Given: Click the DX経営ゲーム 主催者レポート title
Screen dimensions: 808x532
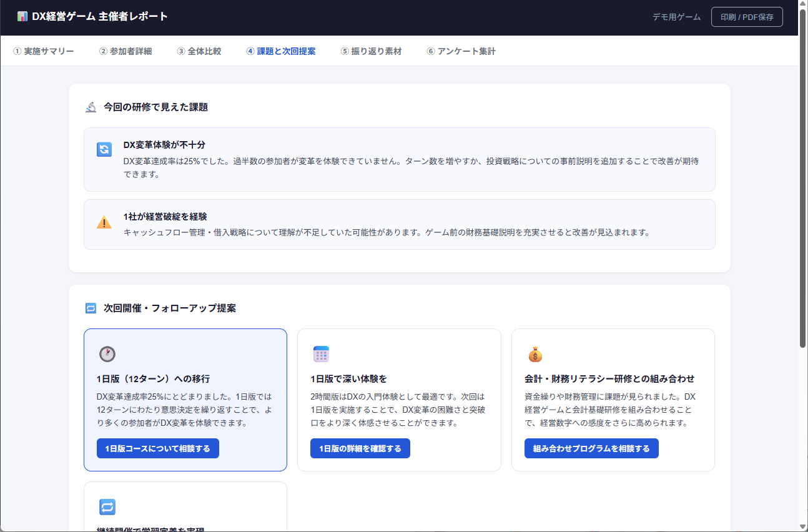Looking at the screenshot, I should pos(100,17).
